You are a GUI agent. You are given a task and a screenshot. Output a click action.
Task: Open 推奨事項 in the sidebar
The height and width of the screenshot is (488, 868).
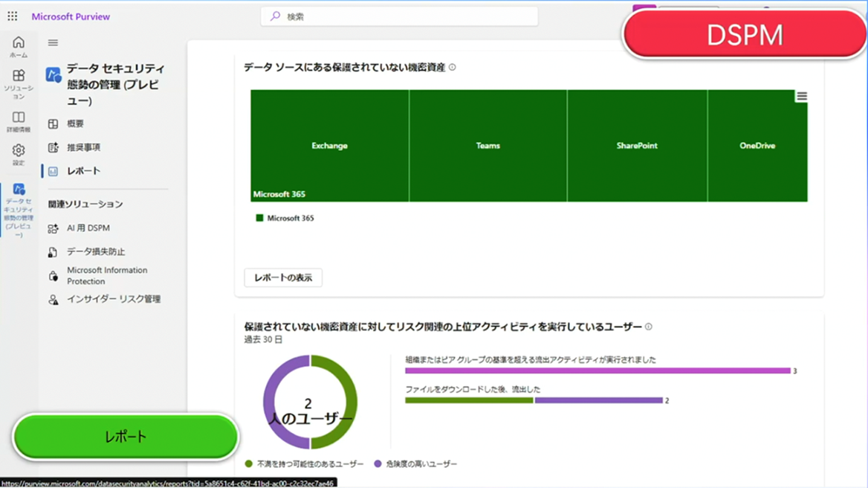83,147
